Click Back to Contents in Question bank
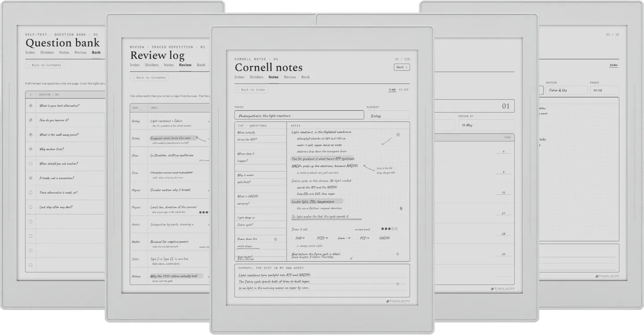 pyautogui.click(x=45, y=65)
